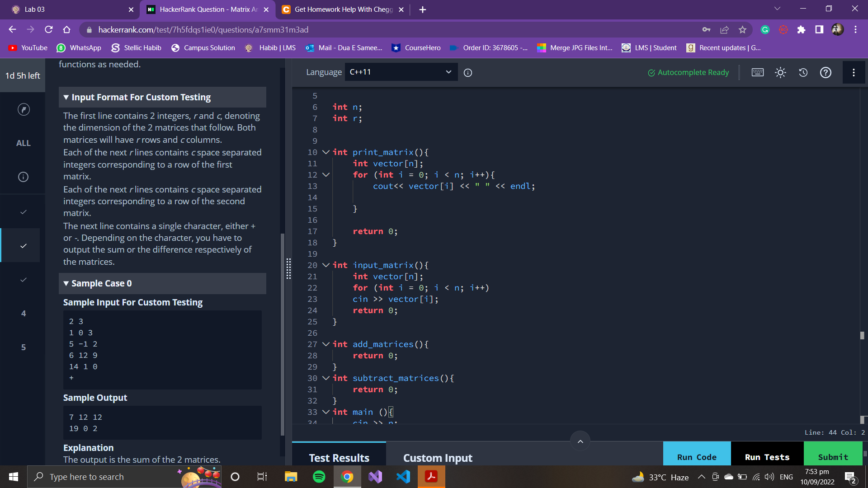Open the Language C++11 dropdown
Viewport: 868px width, 488px height.
coord(401,72)
